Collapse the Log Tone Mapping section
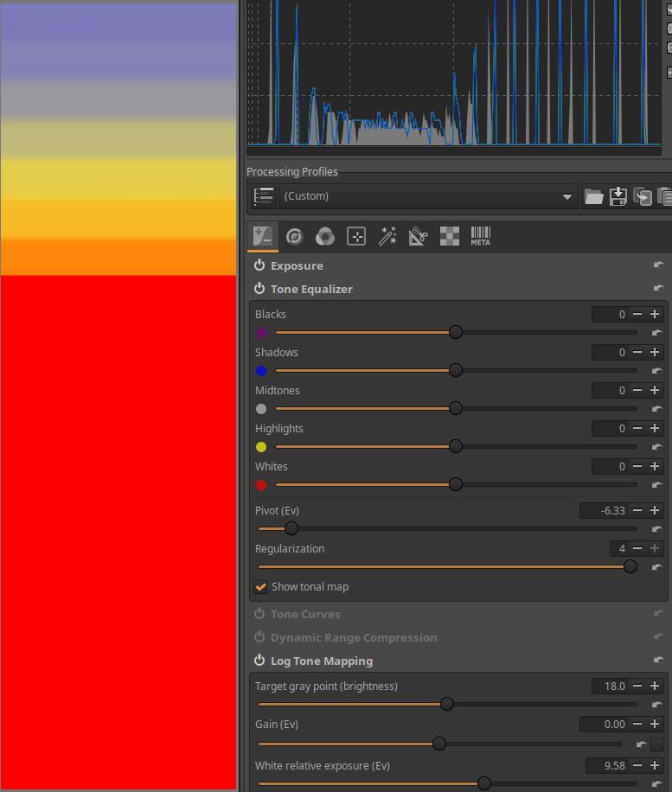Viewport: 672px width, 792px height. pos(321,661)
